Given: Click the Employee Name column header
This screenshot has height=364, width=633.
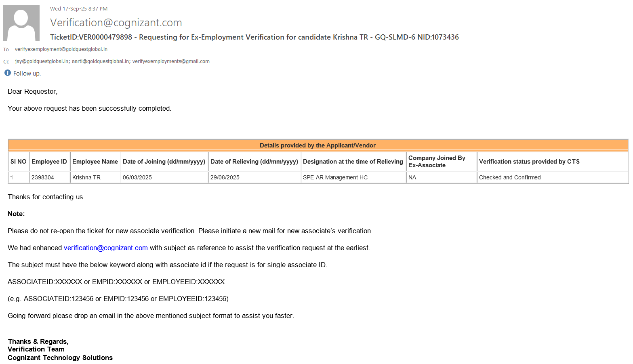Looking at the screenshot, I should pyautogui.click(x=95, y=162).
